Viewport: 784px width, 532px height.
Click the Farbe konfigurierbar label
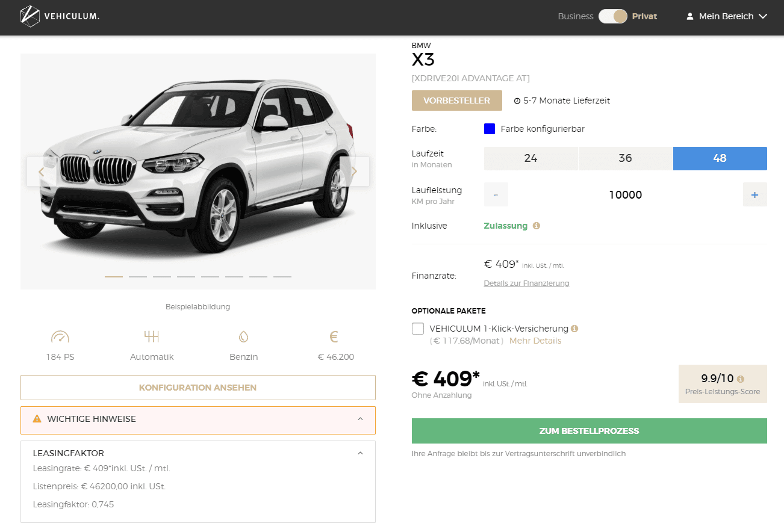(x=543, y=129)
